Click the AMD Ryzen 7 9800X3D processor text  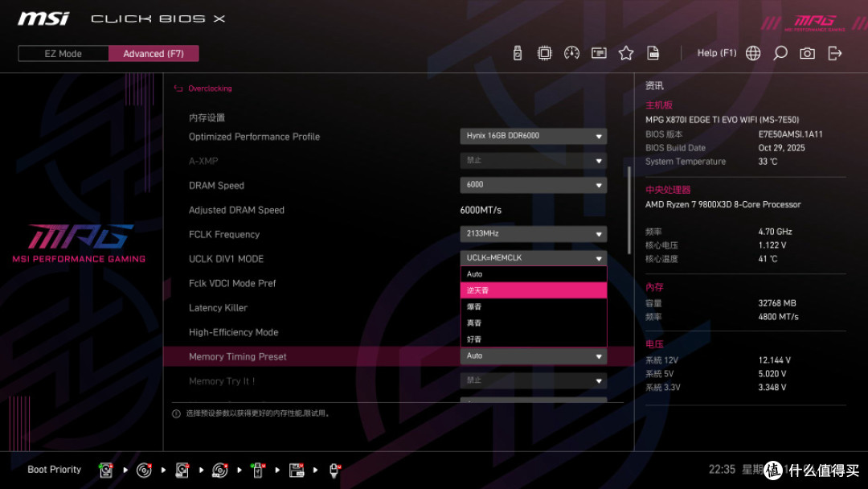click(x=723, y=204)
